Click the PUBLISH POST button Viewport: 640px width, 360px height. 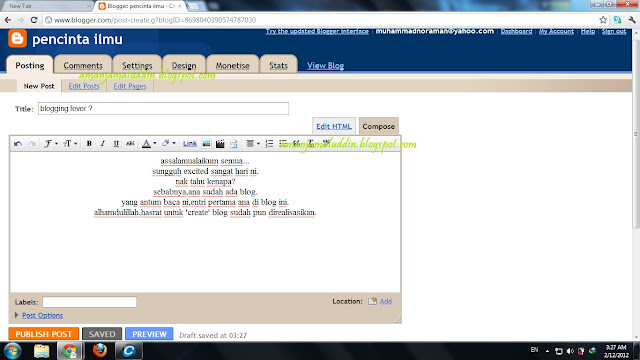click(43, 334)
